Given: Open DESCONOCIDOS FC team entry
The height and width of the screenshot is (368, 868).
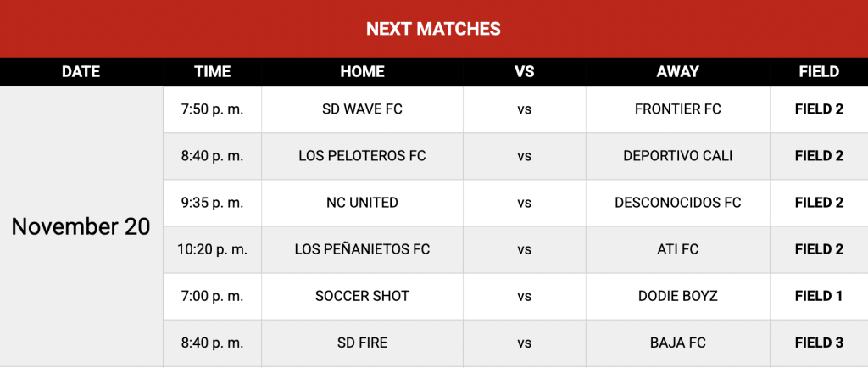Looking at the screenshot, I should 677,203.
